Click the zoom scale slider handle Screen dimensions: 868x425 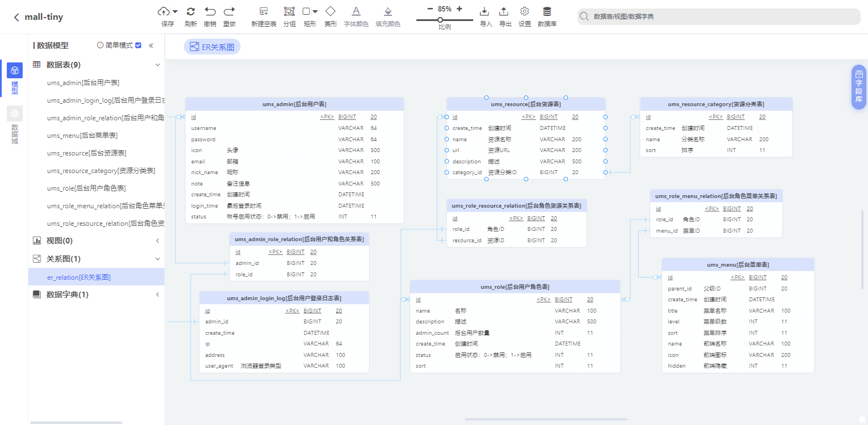coord(440,20)
